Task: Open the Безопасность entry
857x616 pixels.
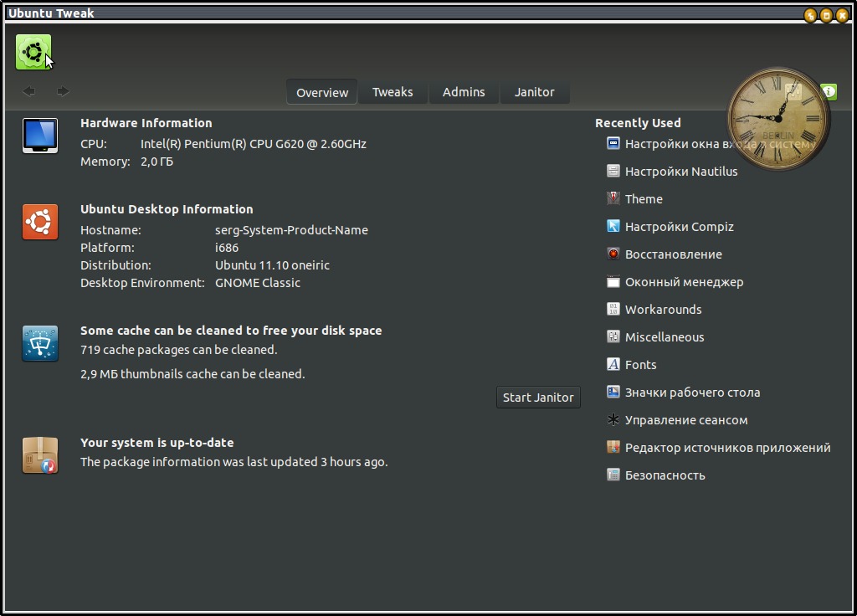Action: click(x=665, y=475)
